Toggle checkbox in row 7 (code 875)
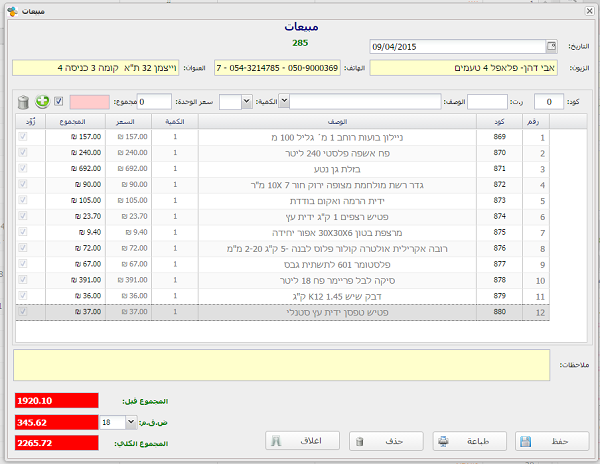Image resolution: width=600 pixels, height=464 pixels. coord(23,232)
